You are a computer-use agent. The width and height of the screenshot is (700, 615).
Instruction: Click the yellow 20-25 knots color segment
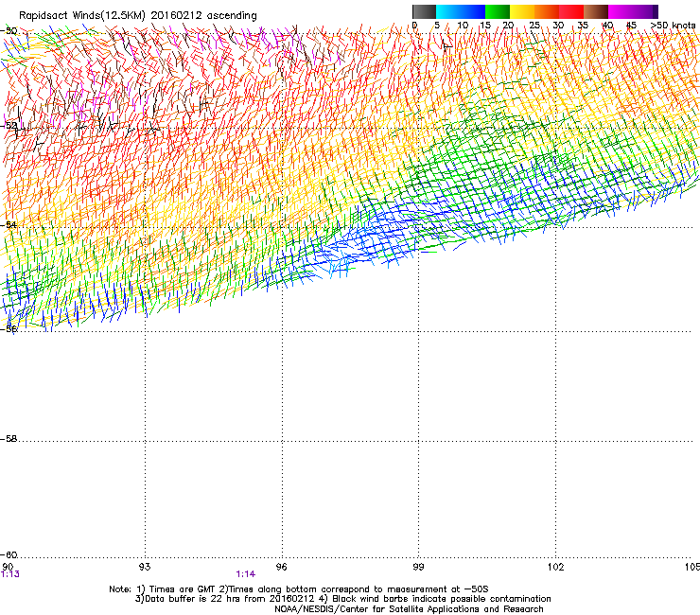tap(522, 11)
